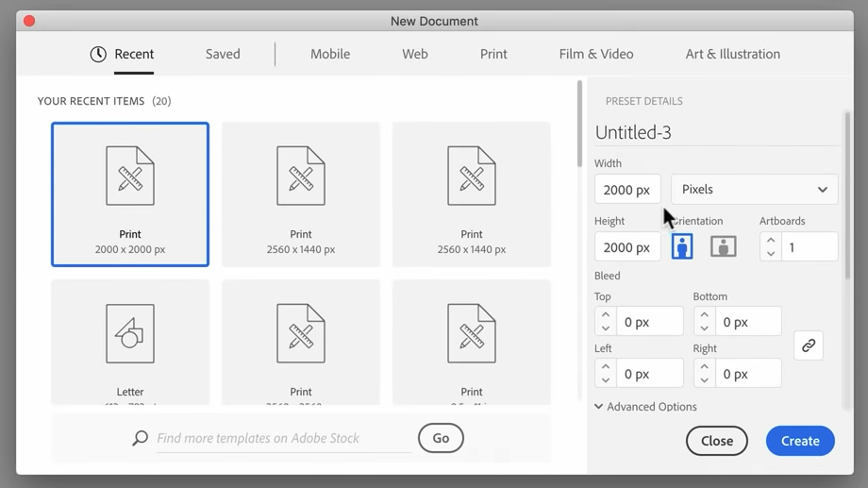868x488 pixels.
Task: Choose the Letter preset icon
Action: click(130, 334)
